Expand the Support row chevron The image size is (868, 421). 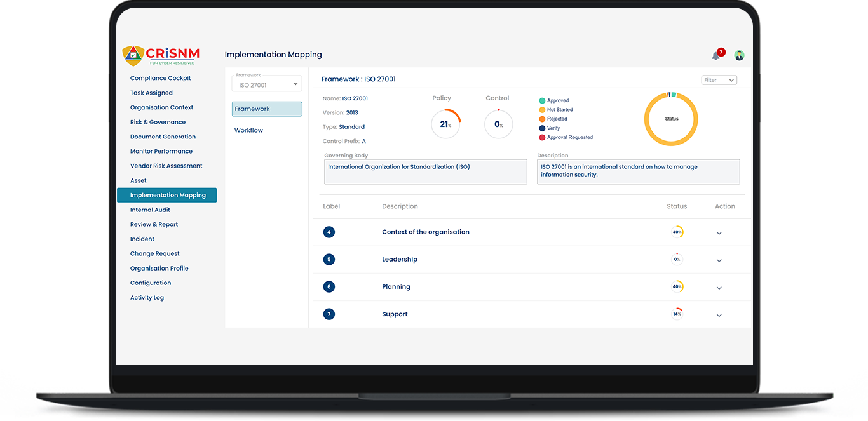[719, 315]
